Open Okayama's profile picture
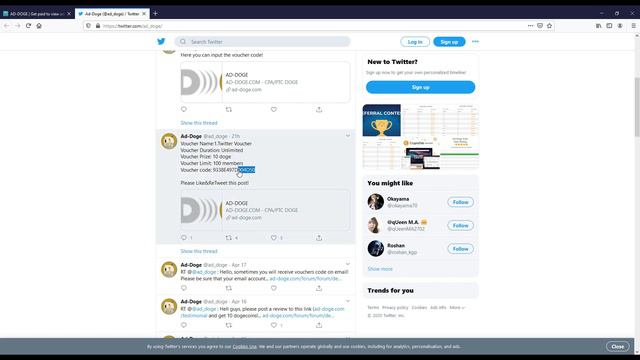This screenshot has width=640, height=360. (376, 202)
